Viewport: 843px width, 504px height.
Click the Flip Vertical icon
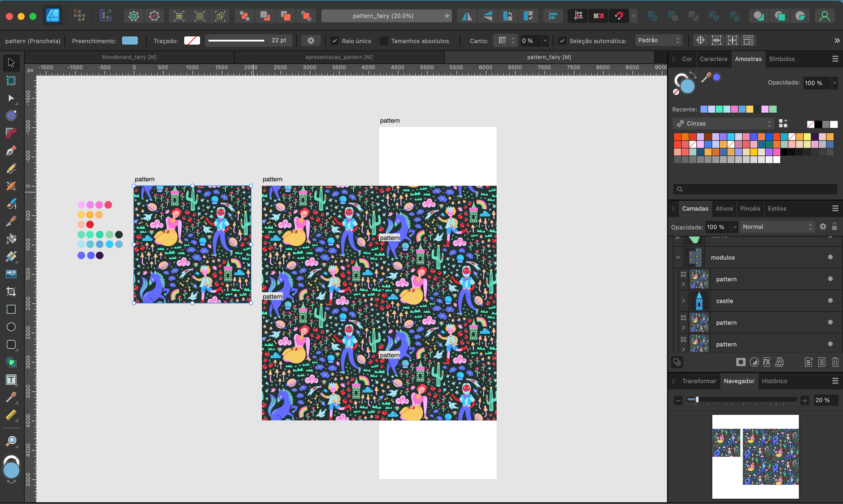click(x=487, y=16)
